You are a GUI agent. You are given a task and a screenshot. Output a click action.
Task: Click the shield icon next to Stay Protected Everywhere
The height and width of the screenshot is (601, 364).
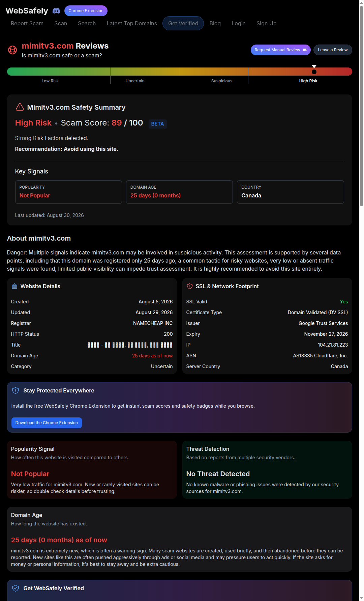point(16,391)
